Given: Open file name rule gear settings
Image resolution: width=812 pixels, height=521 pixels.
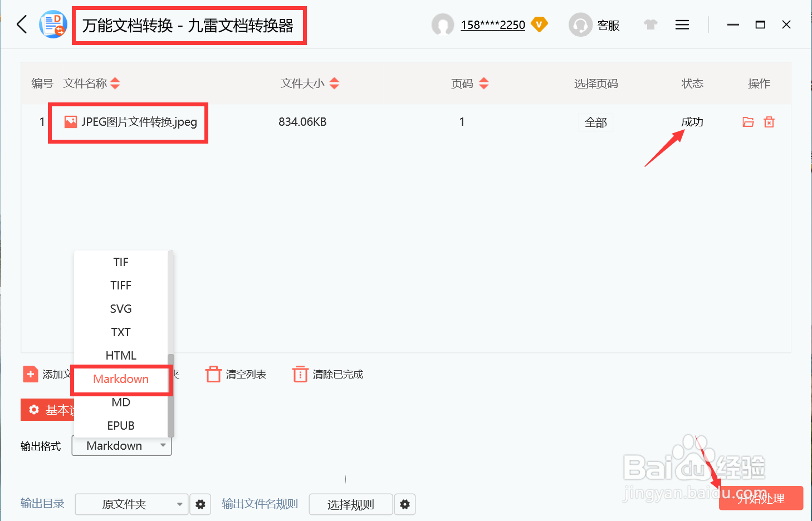Looking at the screenshot, I should coord(405,504).
